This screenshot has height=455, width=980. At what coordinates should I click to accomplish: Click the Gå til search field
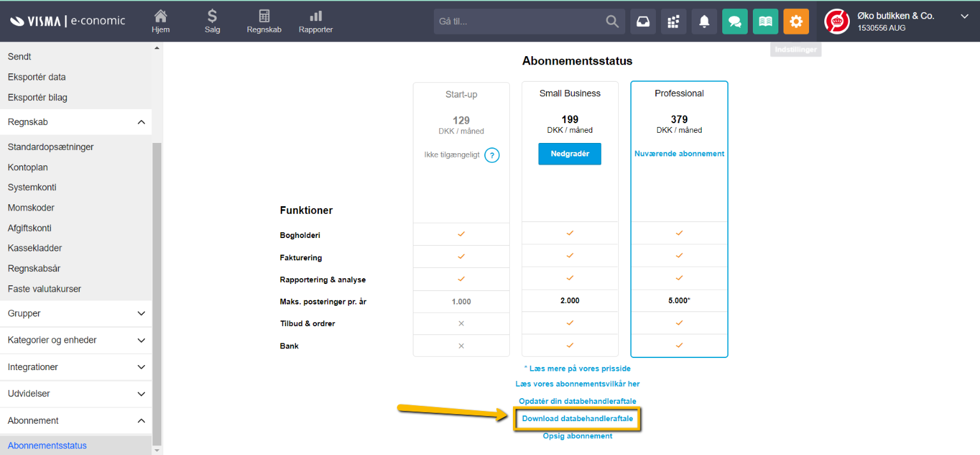click(x=523, y=21)
